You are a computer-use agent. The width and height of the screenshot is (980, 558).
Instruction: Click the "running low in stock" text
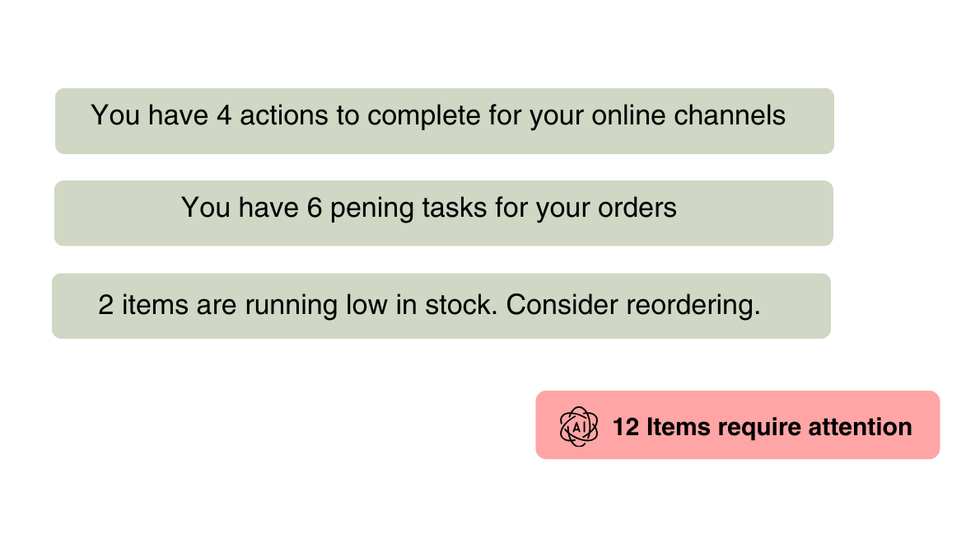371,305
